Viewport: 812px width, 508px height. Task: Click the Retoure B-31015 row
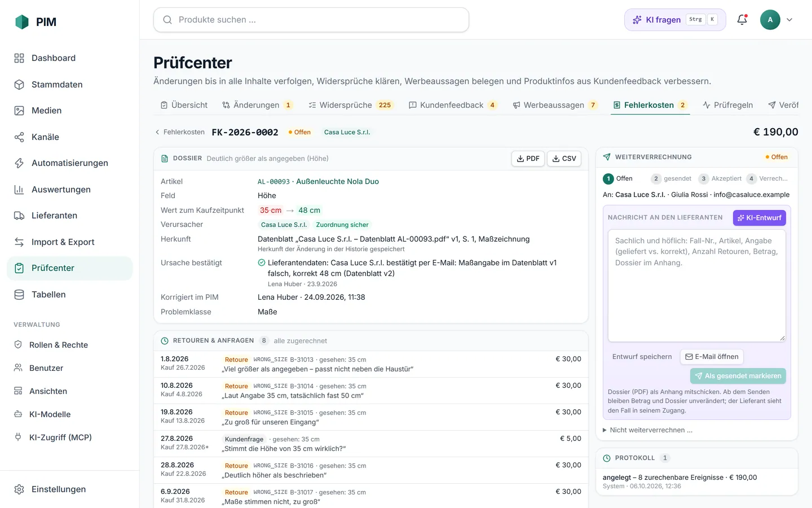[371, 417]
